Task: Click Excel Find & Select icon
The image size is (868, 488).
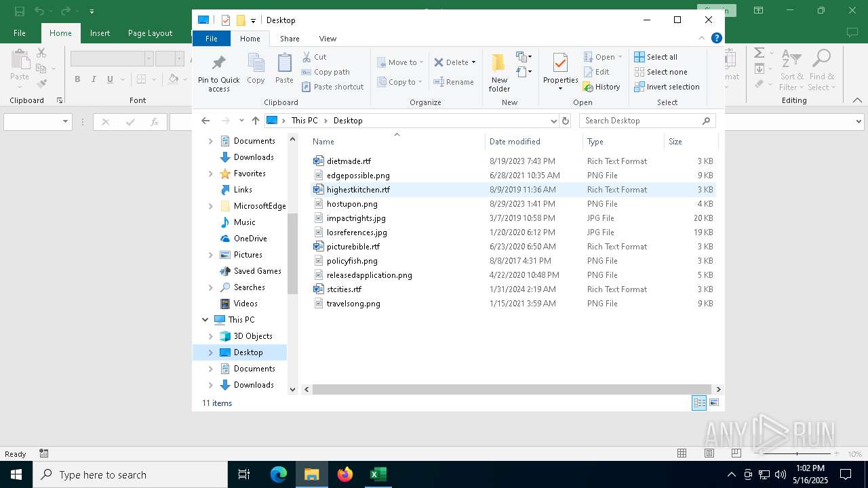Action: pyautogui.click(x=822, y=70)
